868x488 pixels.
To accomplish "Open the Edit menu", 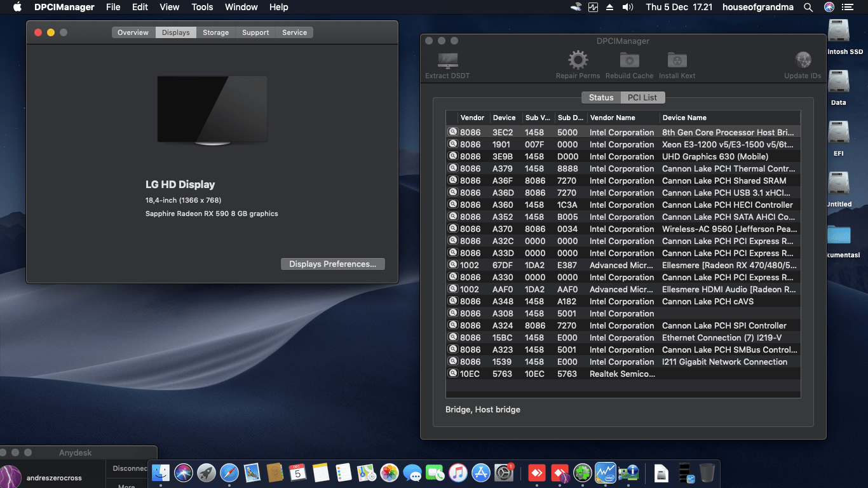I will (x=140, y=7).
